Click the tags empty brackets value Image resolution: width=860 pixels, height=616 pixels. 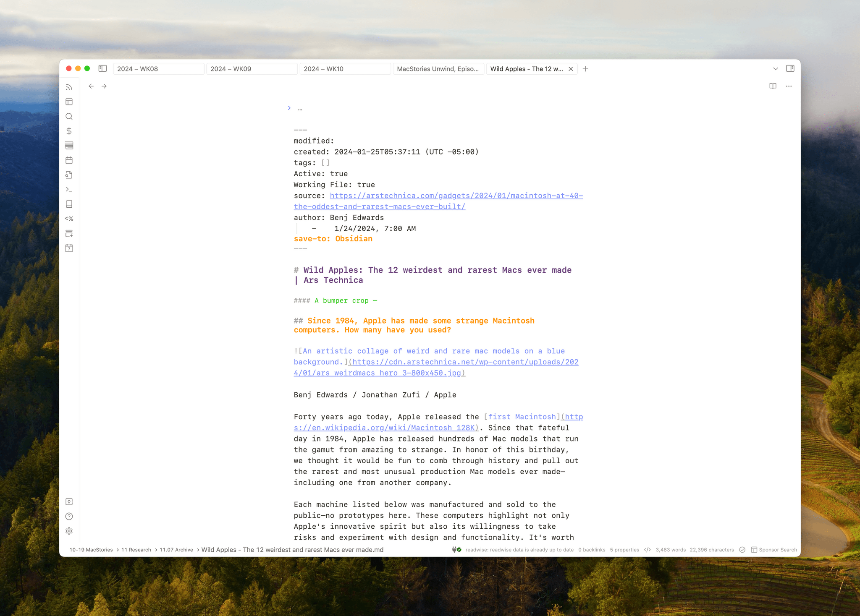tap(325, 163)
